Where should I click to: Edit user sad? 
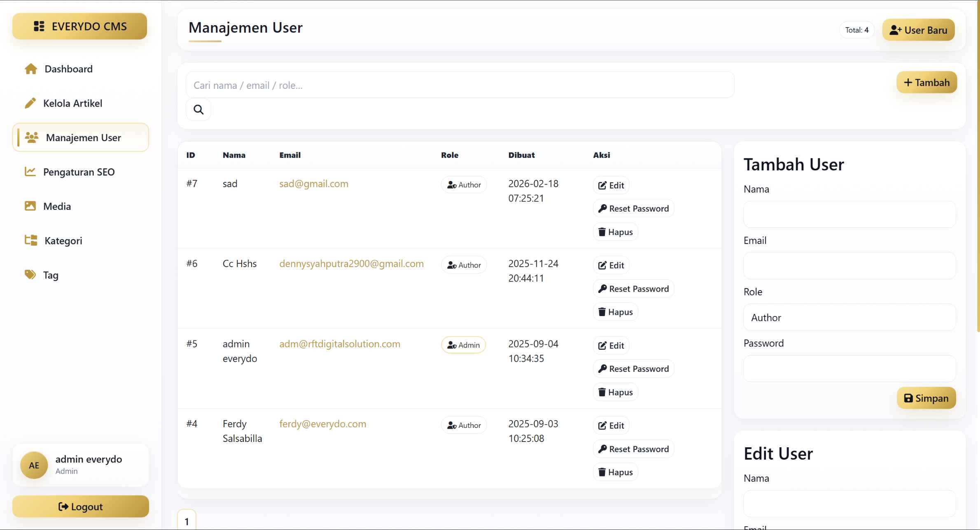point(611,185)
